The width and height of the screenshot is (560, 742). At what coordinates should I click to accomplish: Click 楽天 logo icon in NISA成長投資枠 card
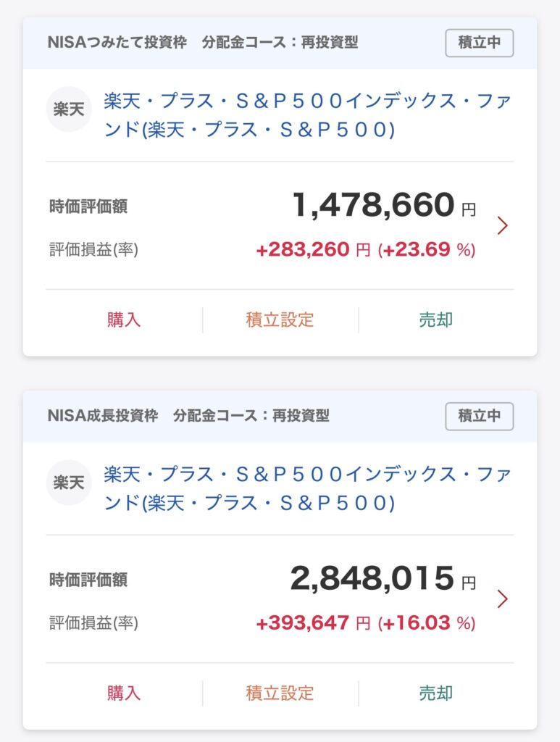click(x=69, y=483)
